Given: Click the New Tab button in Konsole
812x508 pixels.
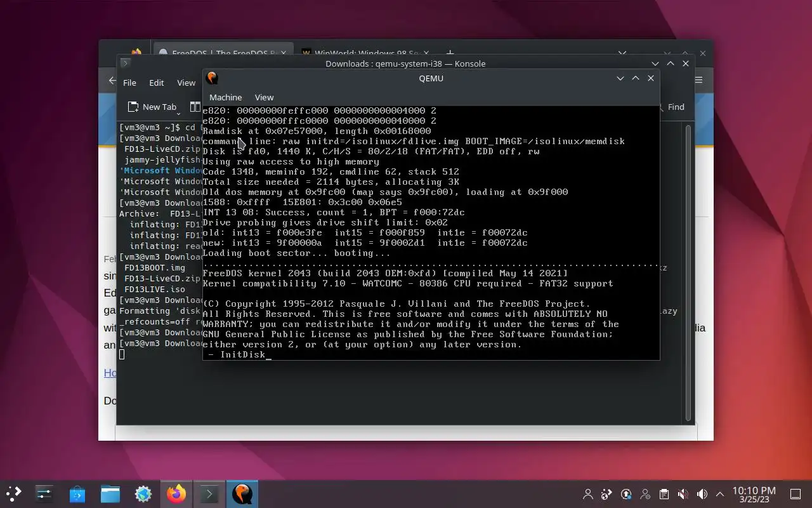Looking at the screenshot, I should click(x=152, y=107).
